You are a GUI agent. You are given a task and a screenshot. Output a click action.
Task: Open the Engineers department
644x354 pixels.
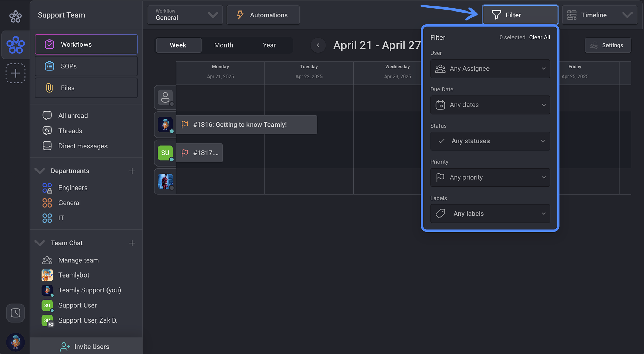pos(72,187)
